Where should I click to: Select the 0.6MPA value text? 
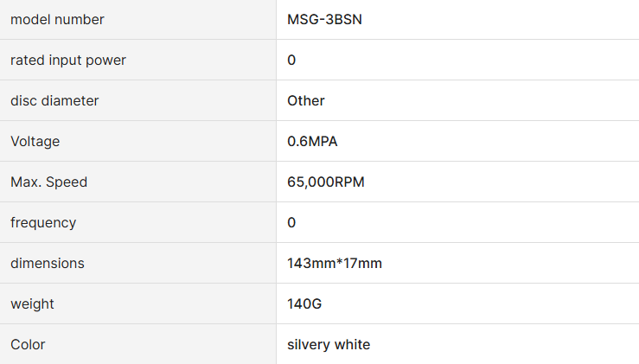click(312, 141)
